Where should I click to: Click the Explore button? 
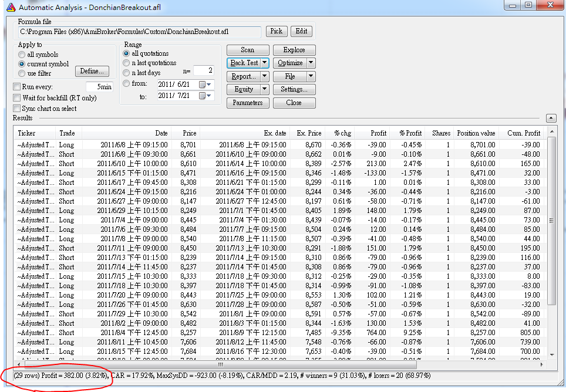(x=294, y=50)
